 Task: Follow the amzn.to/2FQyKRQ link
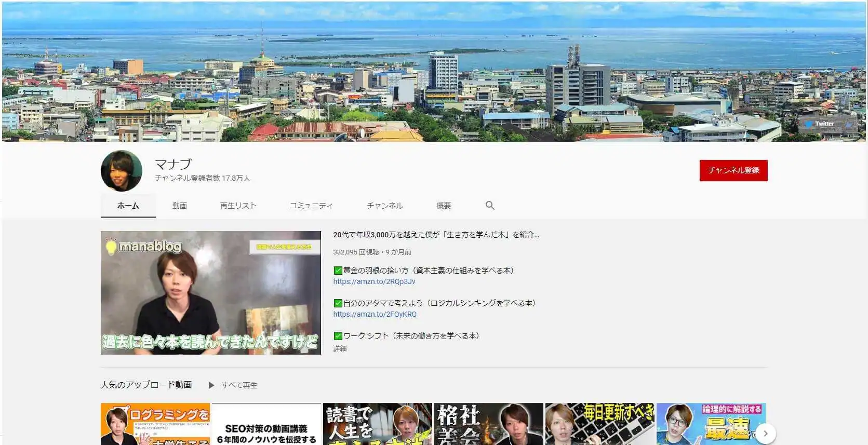coord(375,314)
